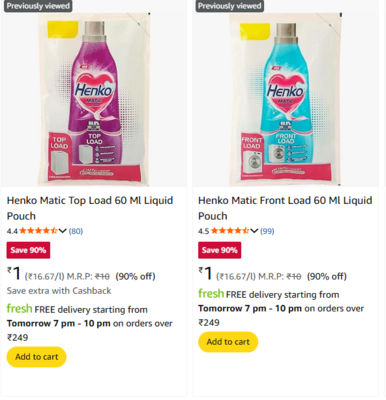Click ₹1 price of Front Load pouch

(205, 273)
